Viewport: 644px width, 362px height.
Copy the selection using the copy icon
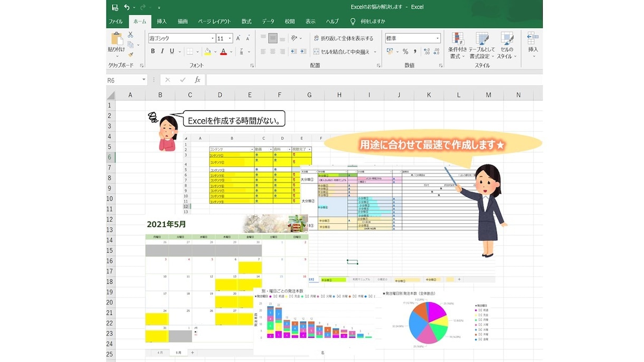point(130,44)
